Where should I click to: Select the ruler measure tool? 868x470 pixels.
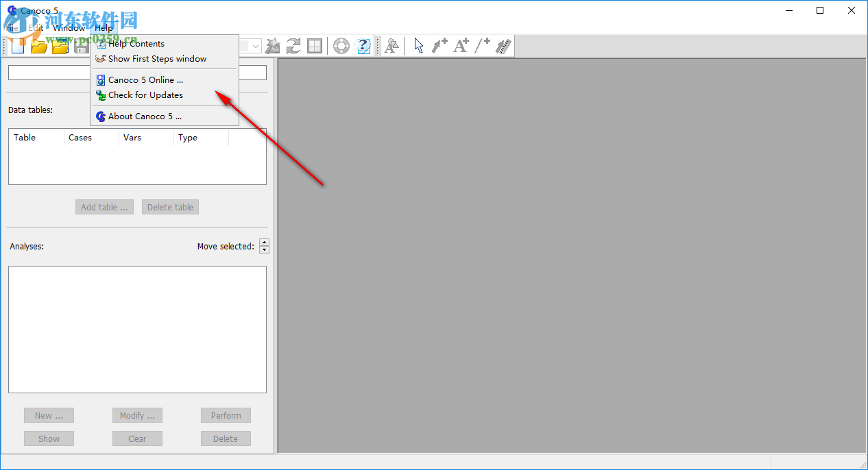(504, 46)
